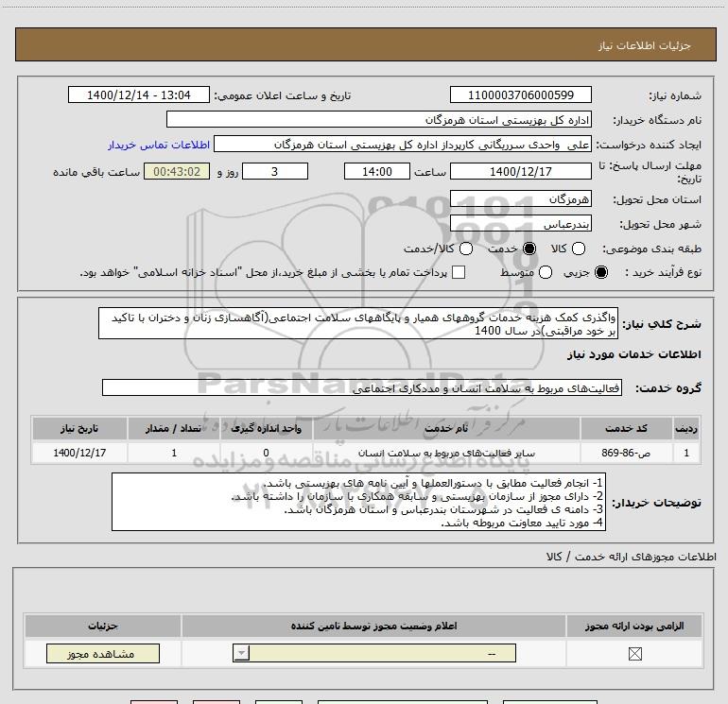
Task: Toggle the الزامی بودن ارائه مجوز checkbox
Action: tap(634, 654)
